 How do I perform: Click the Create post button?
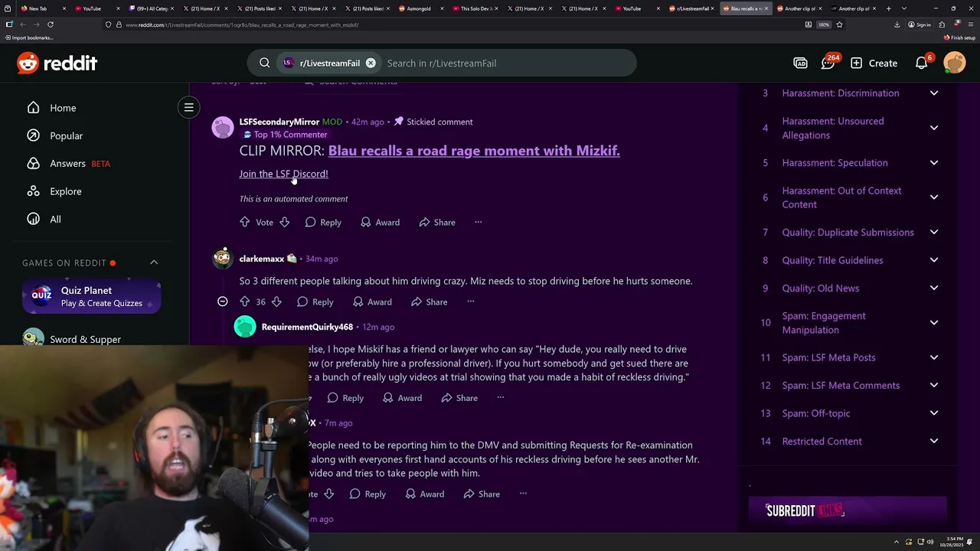click(x=873, y=63)
